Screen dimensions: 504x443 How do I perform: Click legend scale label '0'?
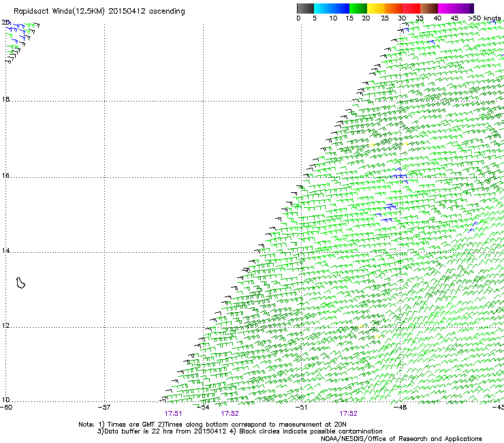(298, 18)
